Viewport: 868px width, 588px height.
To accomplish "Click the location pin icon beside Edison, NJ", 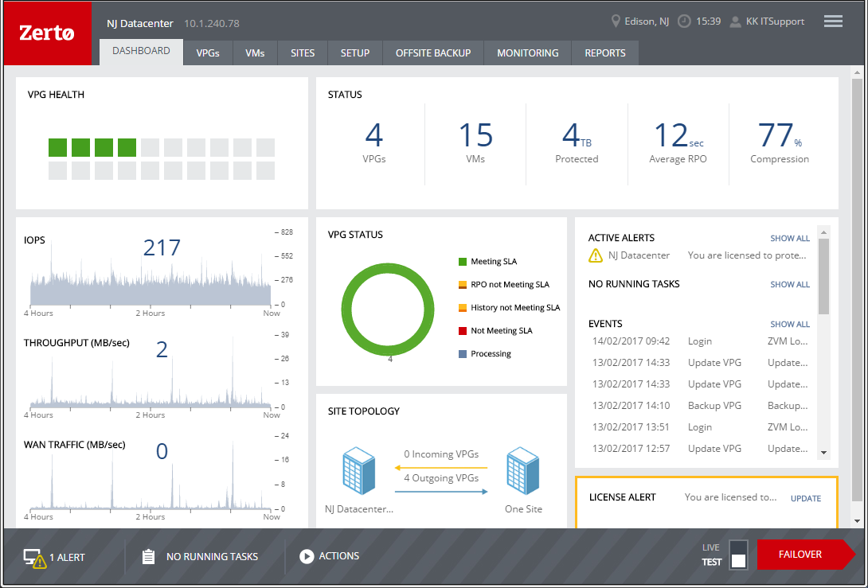I will tap(616, 21).
